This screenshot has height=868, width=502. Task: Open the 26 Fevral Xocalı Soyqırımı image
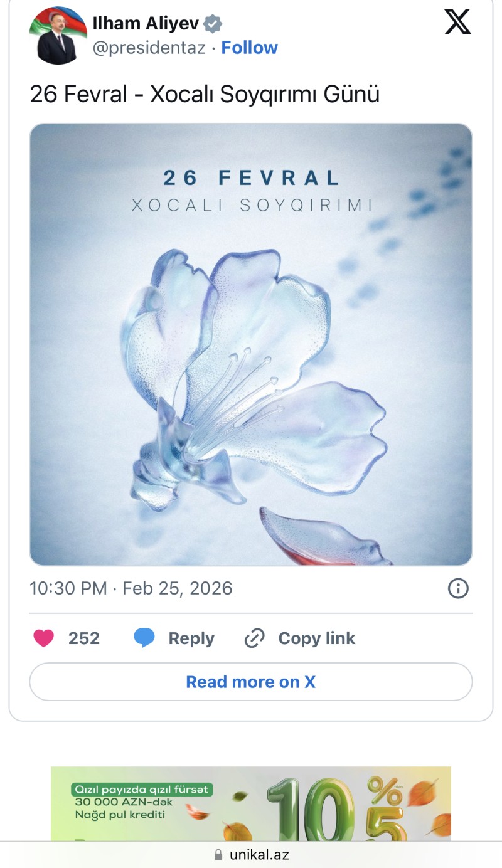251,345
